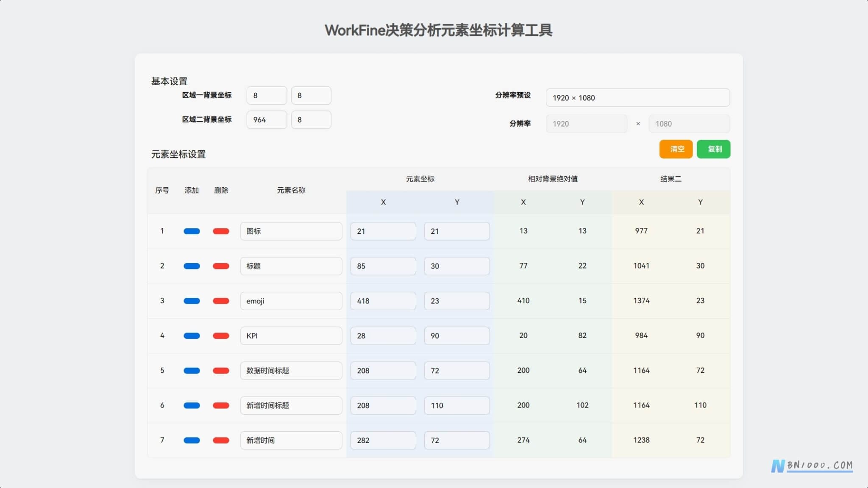Click the 元素坐标 column header
This screenshot has width=868, height=488.
420,179
